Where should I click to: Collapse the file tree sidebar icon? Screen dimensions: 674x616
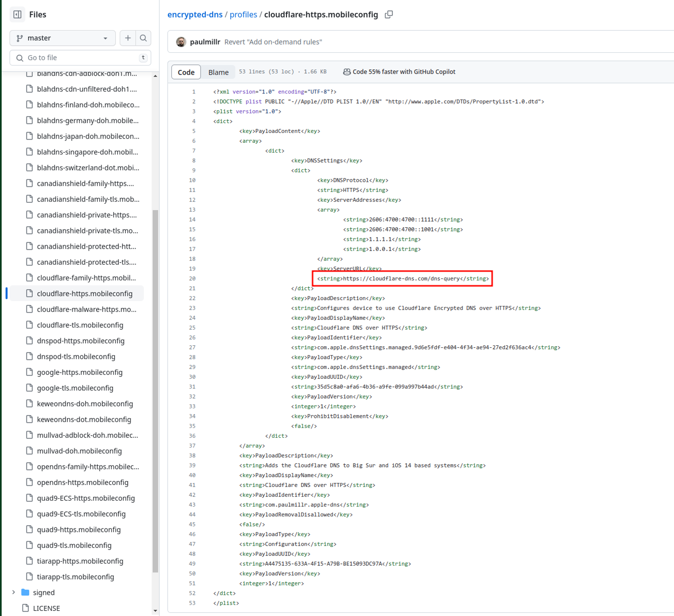[17, 14]
